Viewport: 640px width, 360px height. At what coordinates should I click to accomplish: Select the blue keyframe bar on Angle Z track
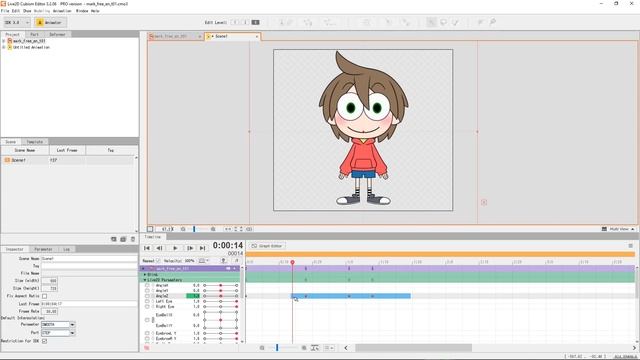[351, 296]
